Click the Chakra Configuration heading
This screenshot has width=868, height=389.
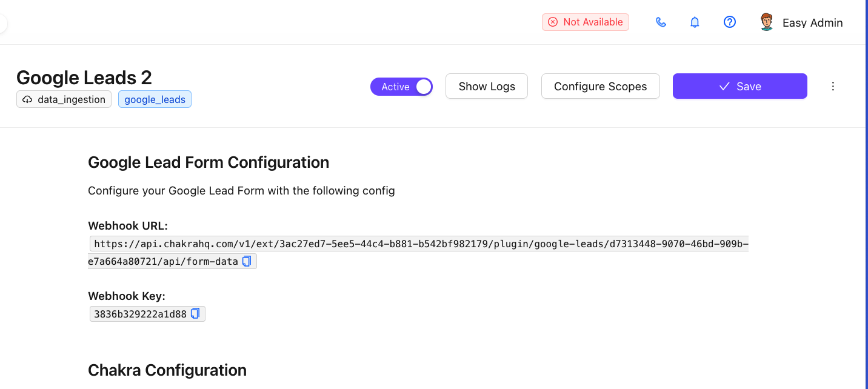tap(167, 370)
